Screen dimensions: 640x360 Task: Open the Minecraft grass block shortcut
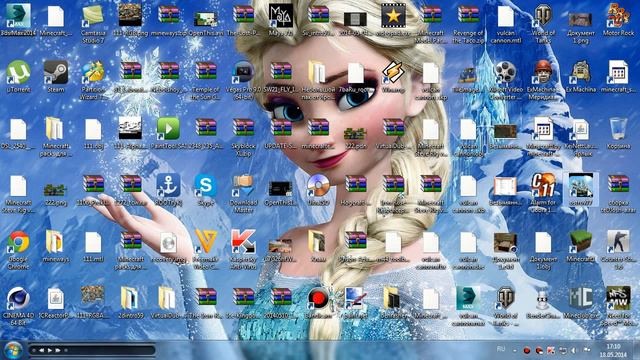tap(581, 246)
